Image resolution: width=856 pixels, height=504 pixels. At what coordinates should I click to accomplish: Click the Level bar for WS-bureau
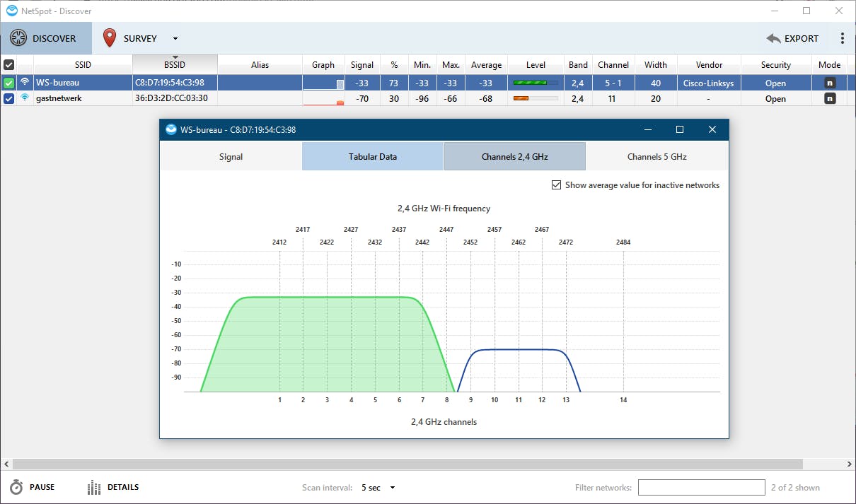(536, 83)
